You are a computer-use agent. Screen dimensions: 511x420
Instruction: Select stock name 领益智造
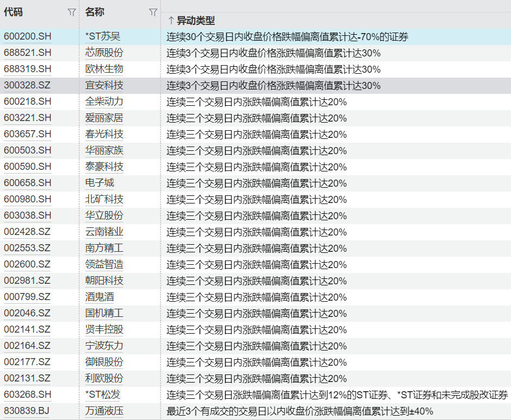click(x=104, y=264)
